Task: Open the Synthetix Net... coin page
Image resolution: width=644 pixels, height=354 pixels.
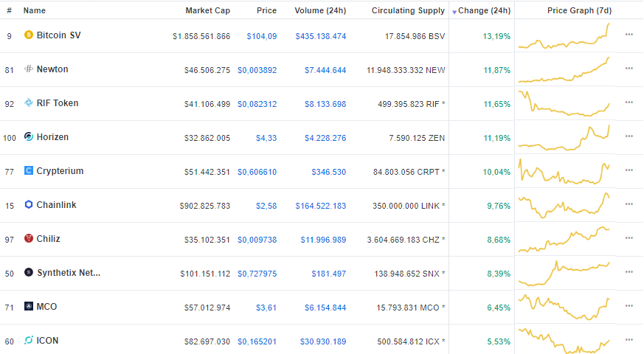Action: click(x=69, y=273)
